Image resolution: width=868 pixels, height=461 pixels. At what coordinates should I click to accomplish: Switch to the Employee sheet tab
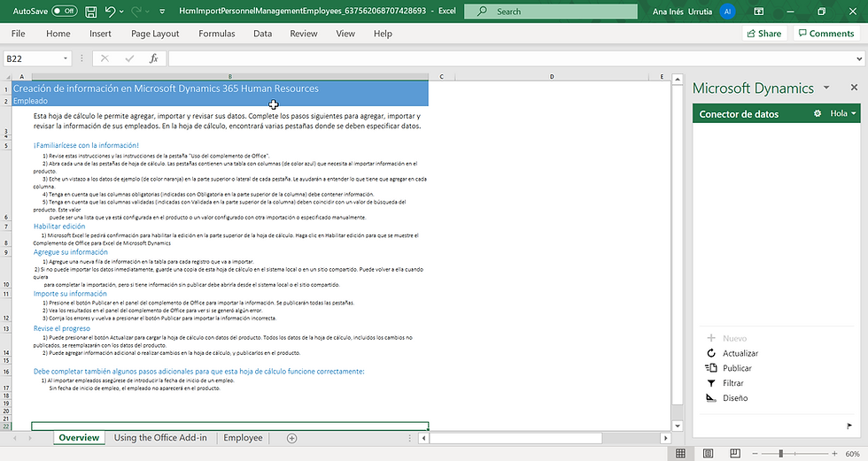click(243, 438)
